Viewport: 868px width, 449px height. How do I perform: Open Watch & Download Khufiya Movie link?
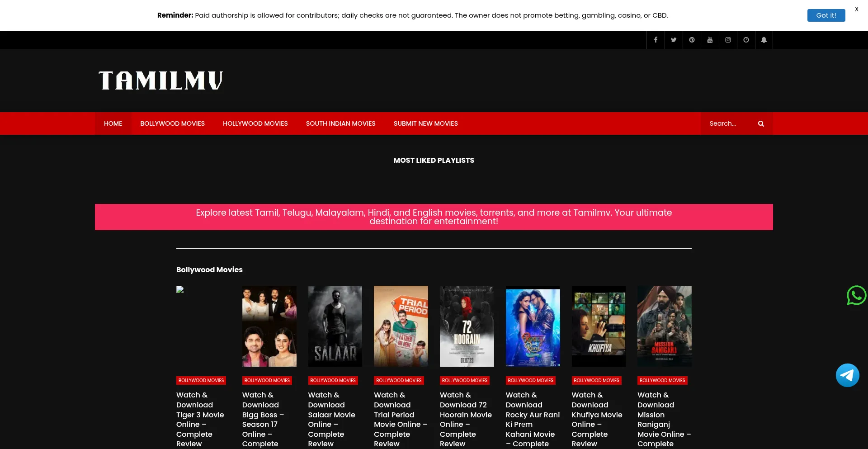tap(597, 419)
